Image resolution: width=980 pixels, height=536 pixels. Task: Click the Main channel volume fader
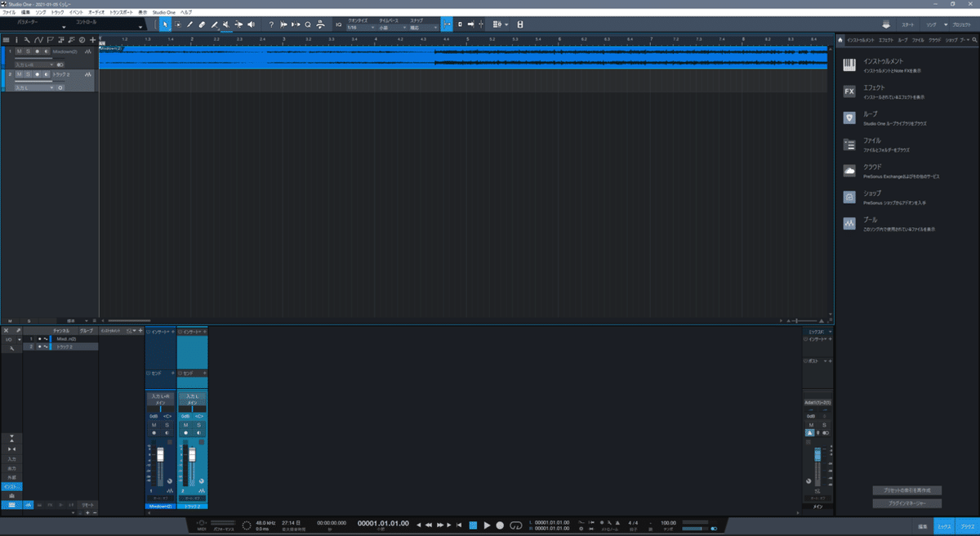tap(817, 454)
